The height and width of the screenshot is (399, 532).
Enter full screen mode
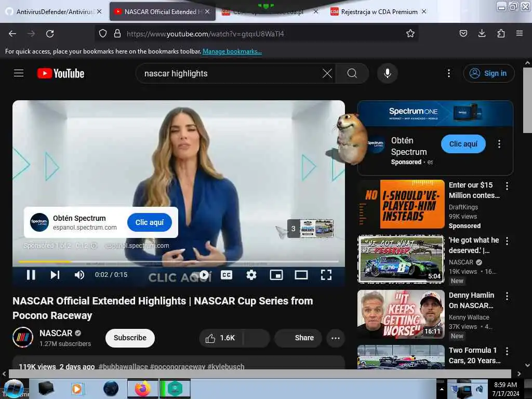(326, 275)
